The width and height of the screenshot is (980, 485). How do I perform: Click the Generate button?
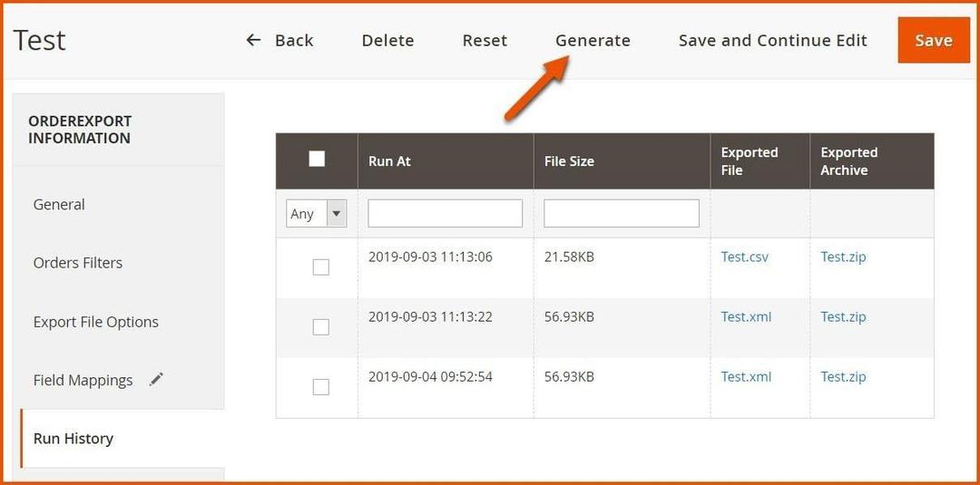pos(593,41)
